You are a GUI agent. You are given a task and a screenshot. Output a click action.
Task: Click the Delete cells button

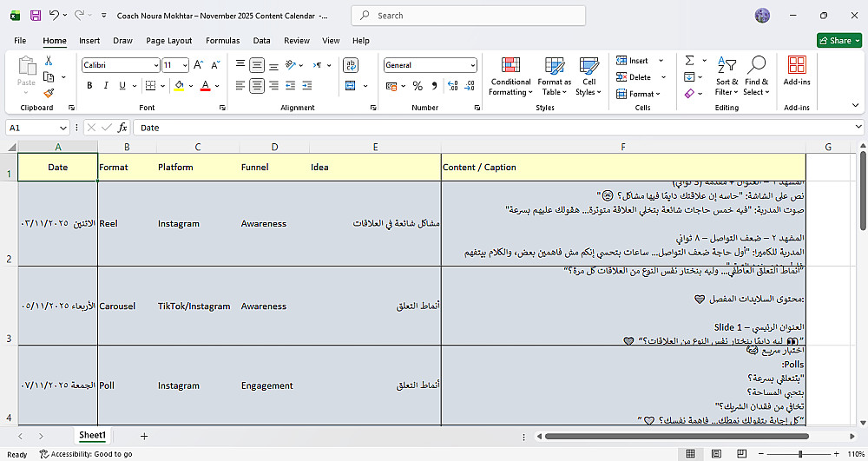634,77
